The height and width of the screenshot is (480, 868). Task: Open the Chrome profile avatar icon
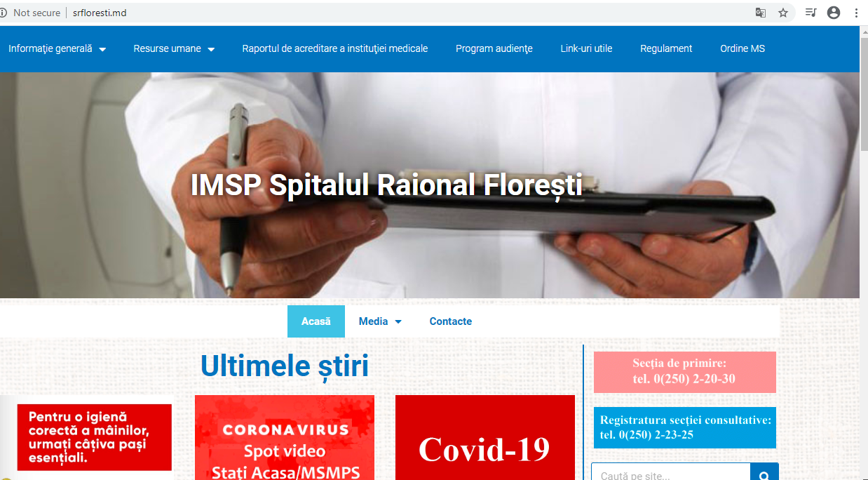(x=834, y=13)
